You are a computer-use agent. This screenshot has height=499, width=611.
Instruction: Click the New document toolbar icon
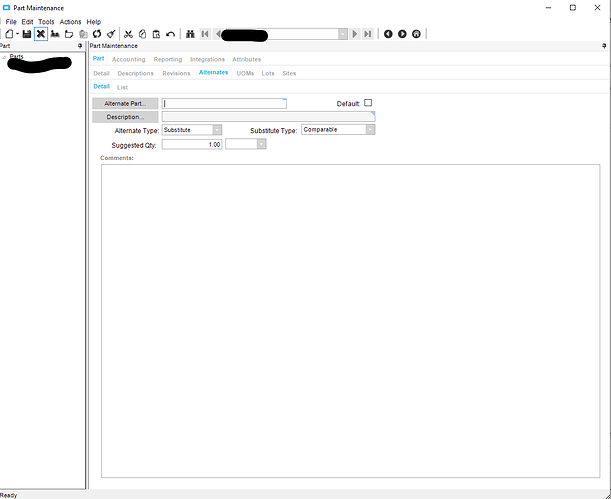coord(9,34)
